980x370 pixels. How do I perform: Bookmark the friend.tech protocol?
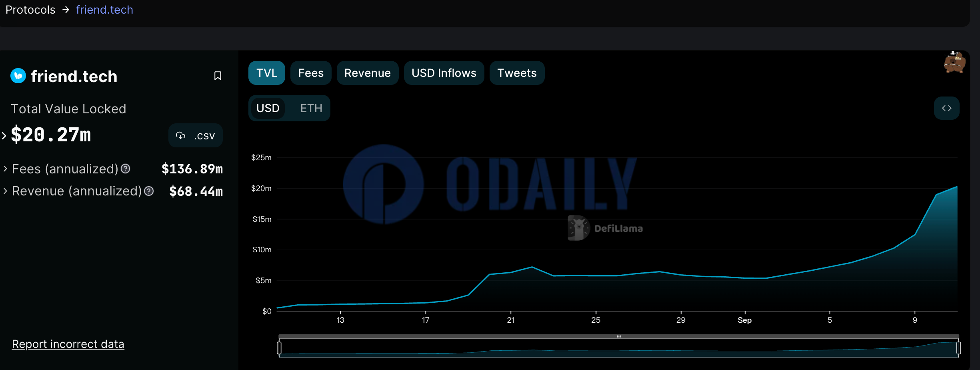click(x=218, y=76)
